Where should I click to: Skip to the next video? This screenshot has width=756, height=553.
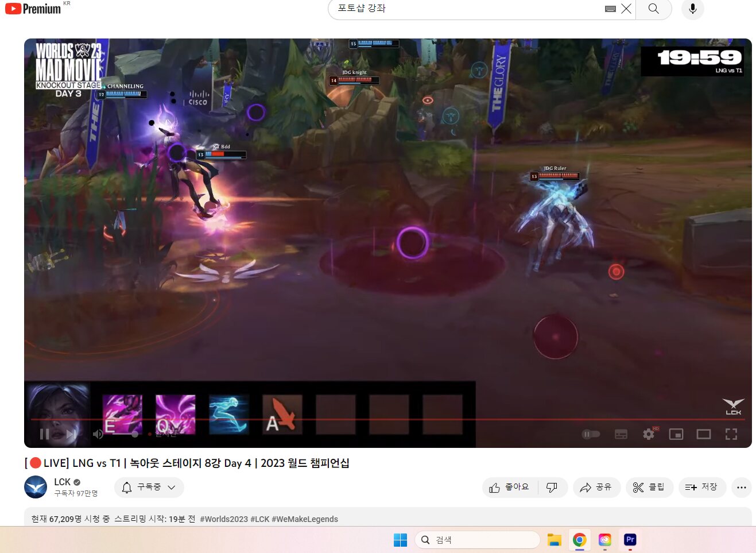(x=71, y=434)
